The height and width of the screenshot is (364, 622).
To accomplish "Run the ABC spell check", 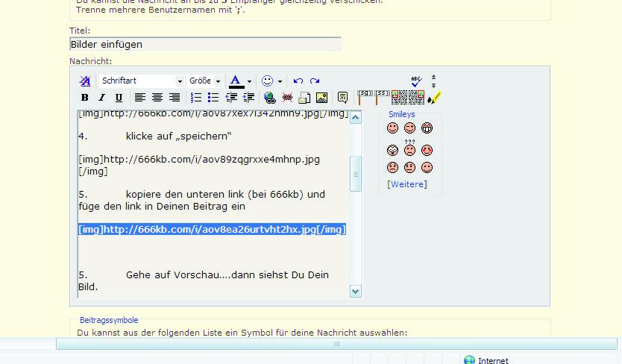I will (x=416, y=81).
